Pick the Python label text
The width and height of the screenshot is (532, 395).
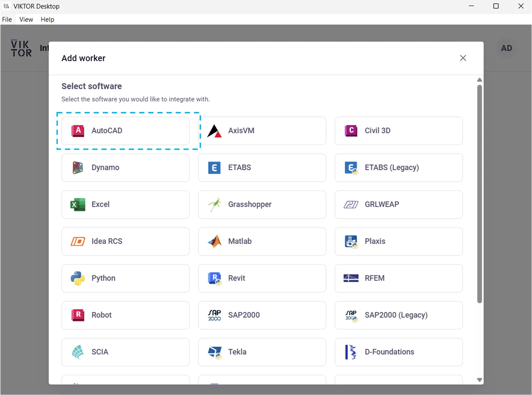(x=103, y=278)
